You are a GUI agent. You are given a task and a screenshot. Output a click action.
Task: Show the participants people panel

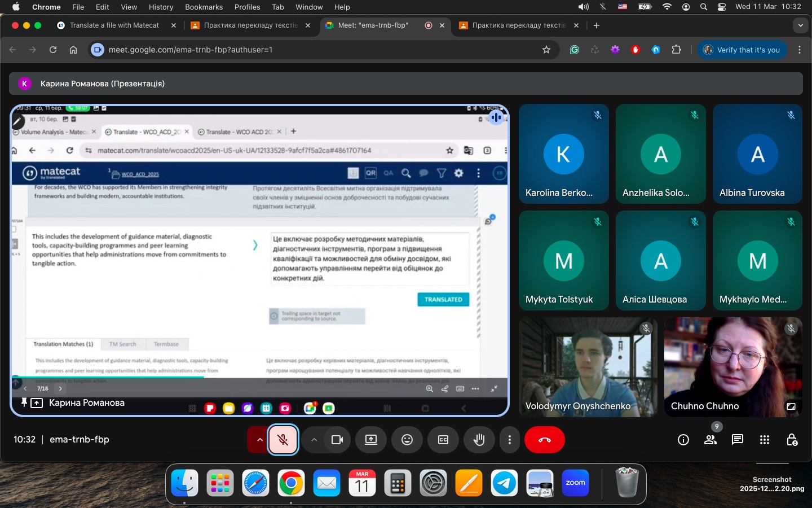coord(710,440)
